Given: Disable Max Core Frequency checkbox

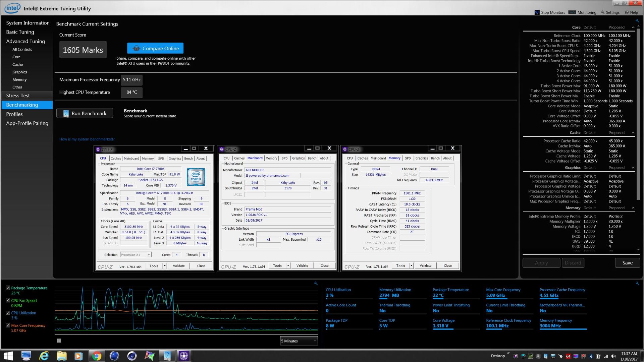Looking at the screenshot, I should coord(8,325).
